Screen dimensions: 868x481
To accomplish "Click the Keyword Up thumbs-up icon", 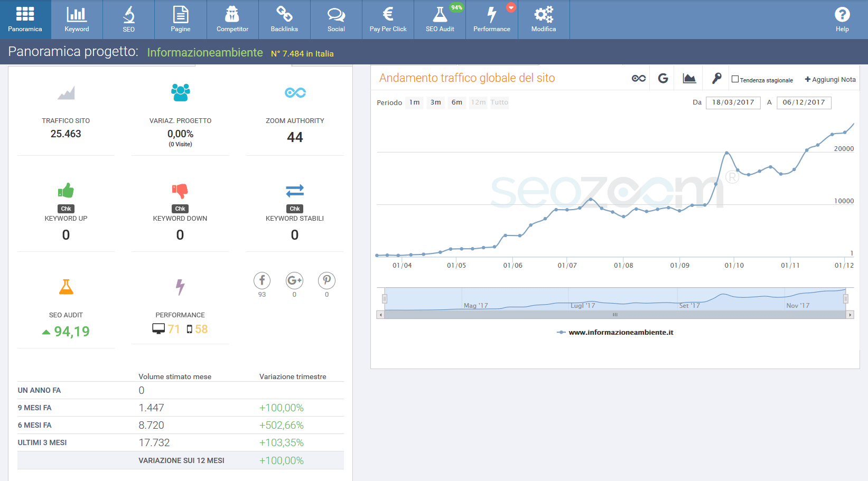I will pos(66,190).
